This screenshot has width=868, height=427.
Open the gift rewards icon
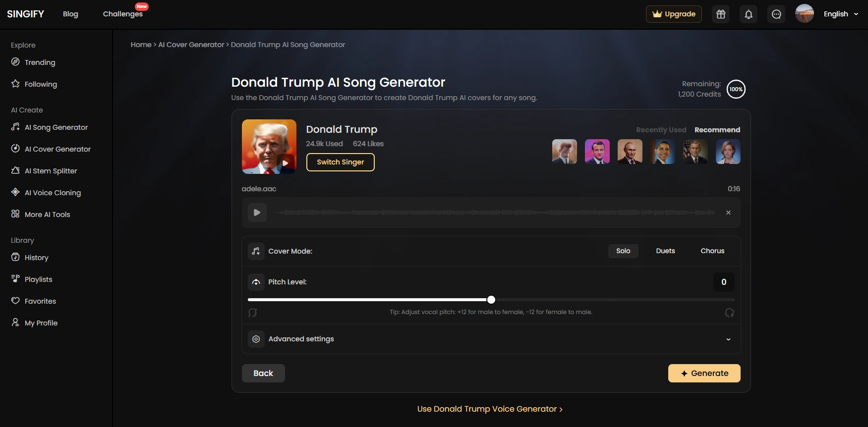[721, 14]
